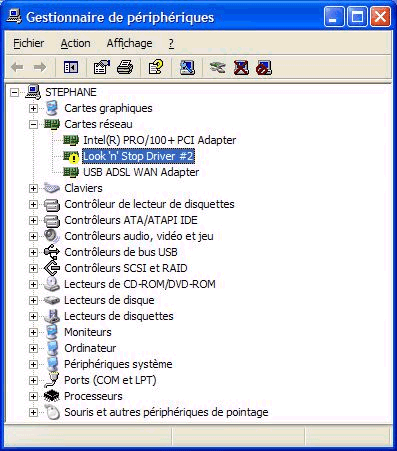Scan for hardware changes toolbar icon

click(187, 68)
